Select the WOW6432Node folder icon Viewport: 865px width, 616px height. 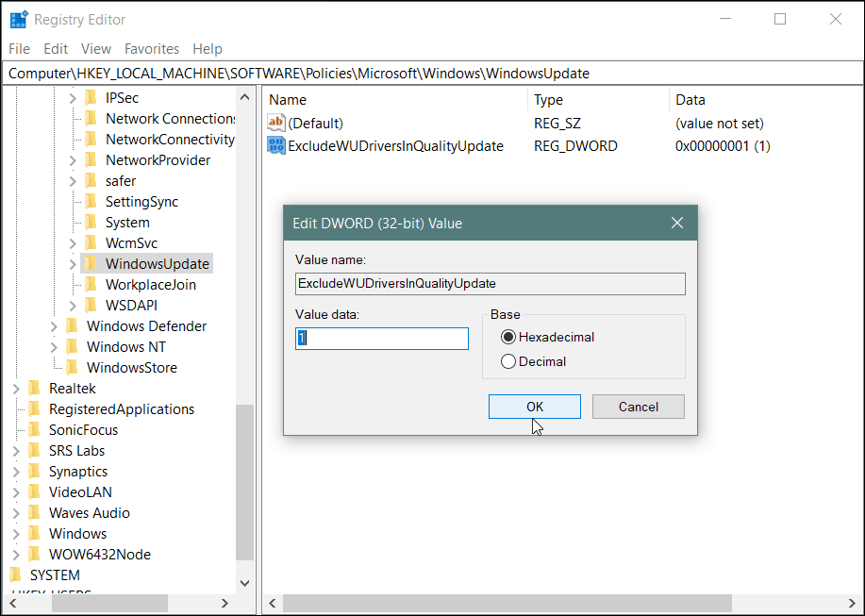(x=34, y=555)
